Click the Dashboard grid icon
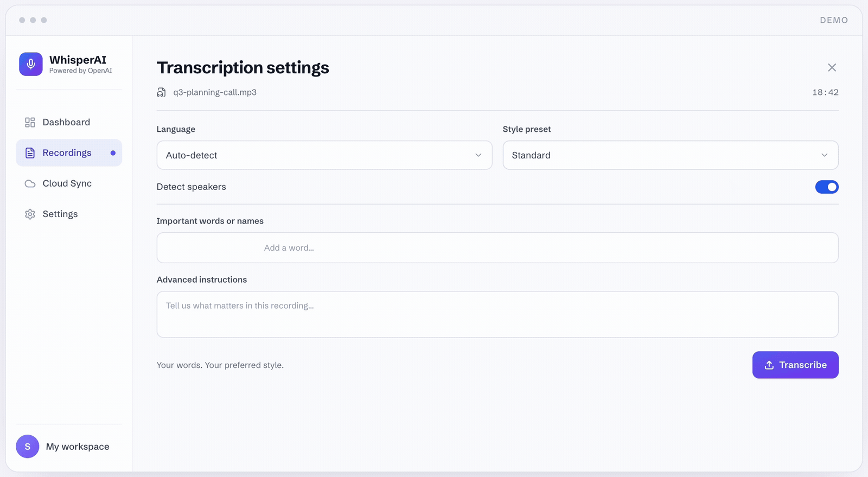Screen dimensions: 868x477 point(30,123)
